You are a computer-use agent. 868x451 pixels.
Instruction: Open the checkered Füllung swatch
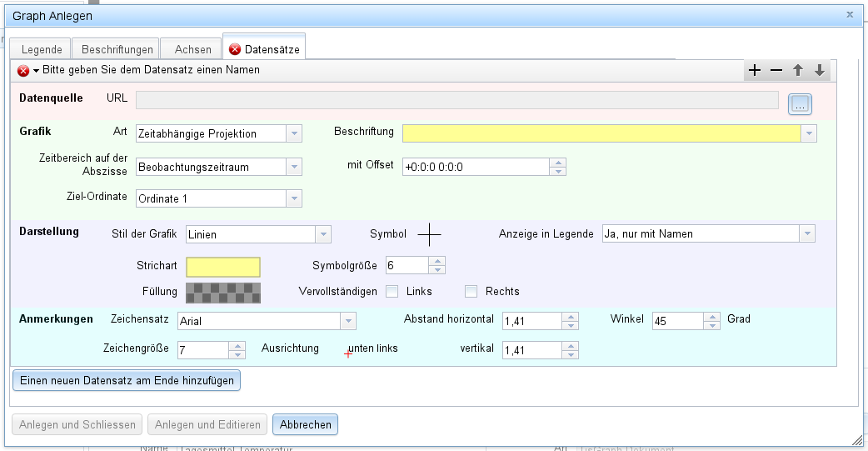tap(223, 293)
